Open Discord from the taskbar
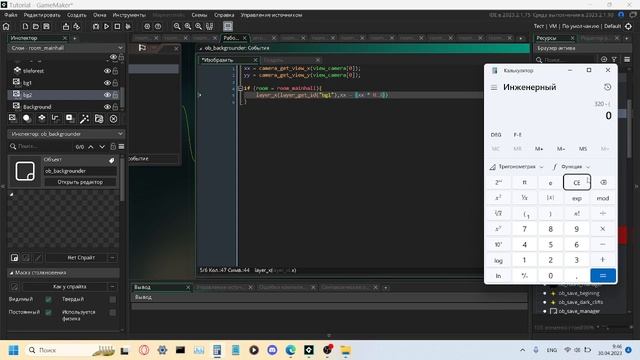Viewport: 640px width, 360px height. 272,350
